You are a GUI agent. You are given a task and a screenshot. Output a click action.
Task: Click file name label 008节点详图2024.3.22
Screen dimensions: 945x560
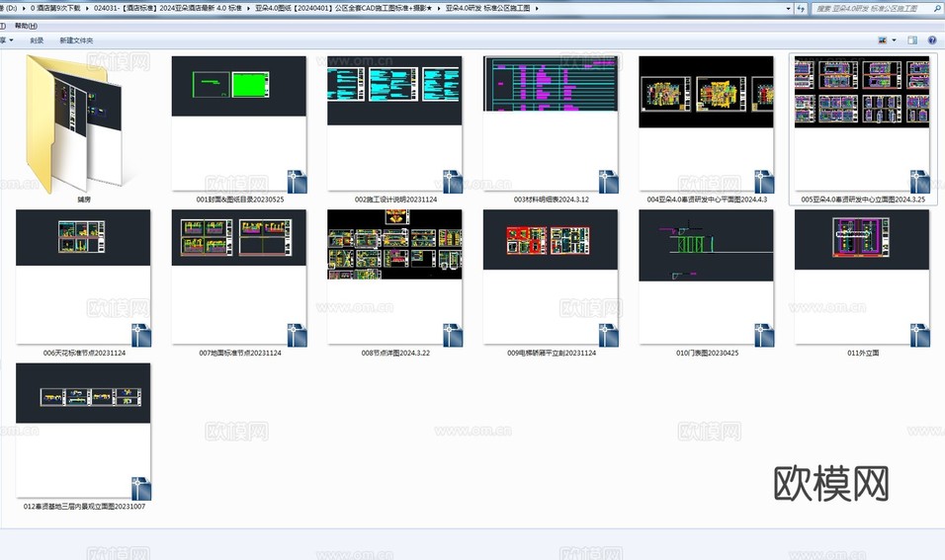coord(395,353)
